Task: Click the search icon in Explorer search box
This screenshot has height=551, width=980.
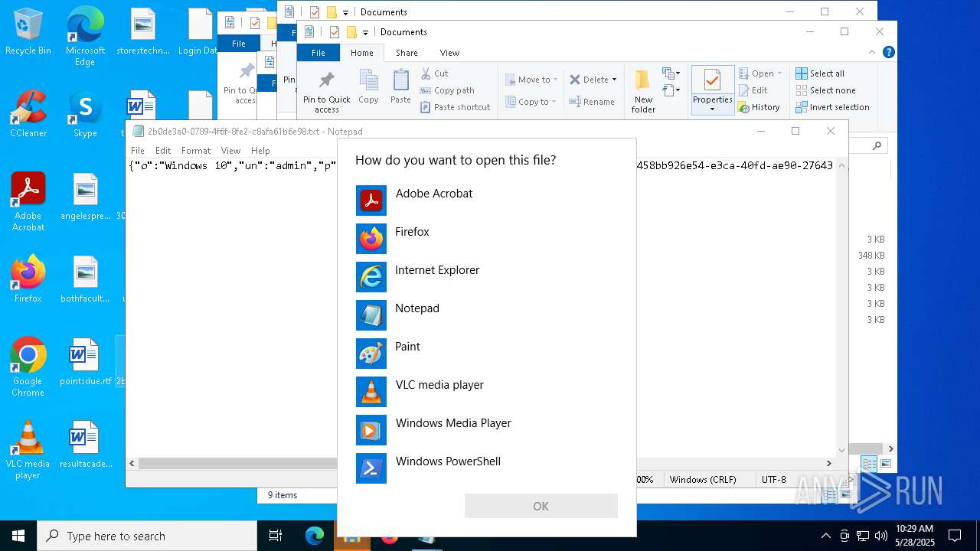Action: [877, 145]
